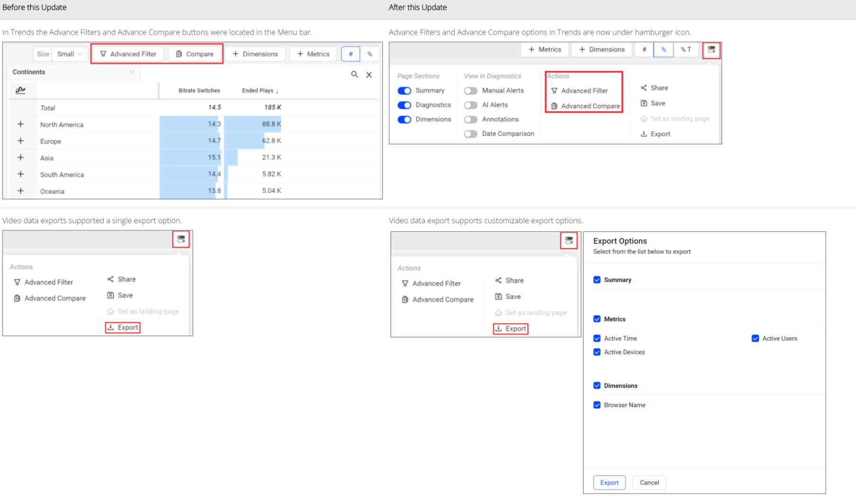Turn on the Date Comparison toggle
856x504 pixels.
tap(470, 134)
